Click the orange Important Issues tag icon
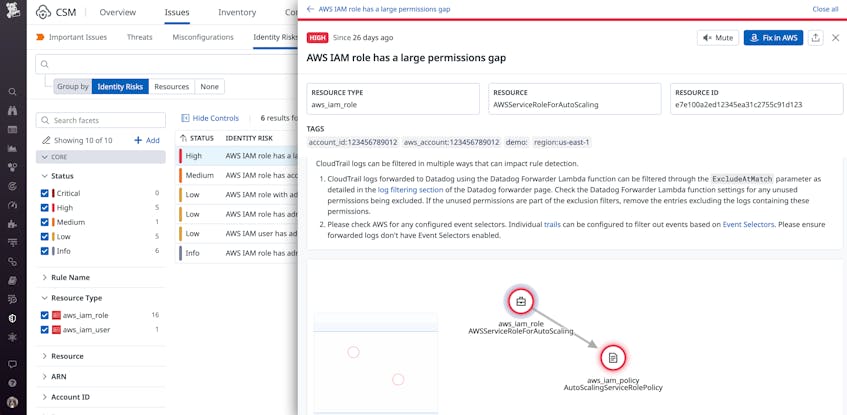Image resolution: width=847 pixels, height=415 pixels. (x=40, y=37)
